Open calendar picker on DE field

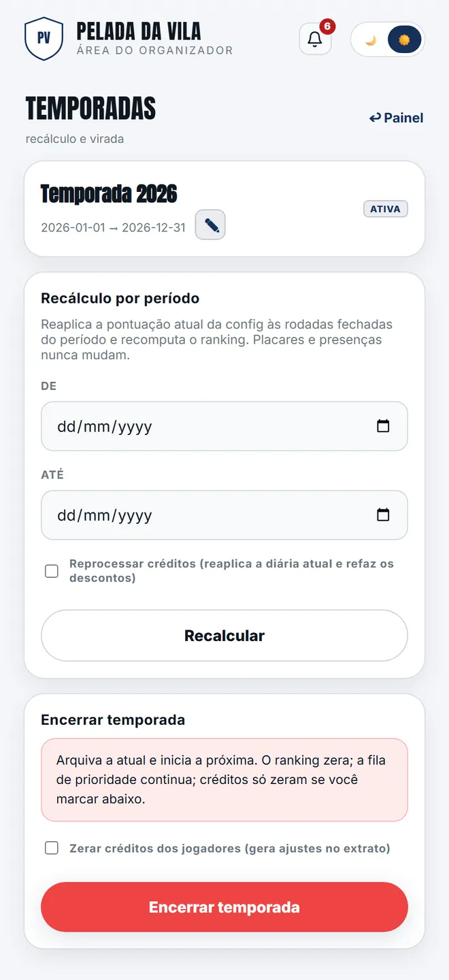click(x=383, y=426)
